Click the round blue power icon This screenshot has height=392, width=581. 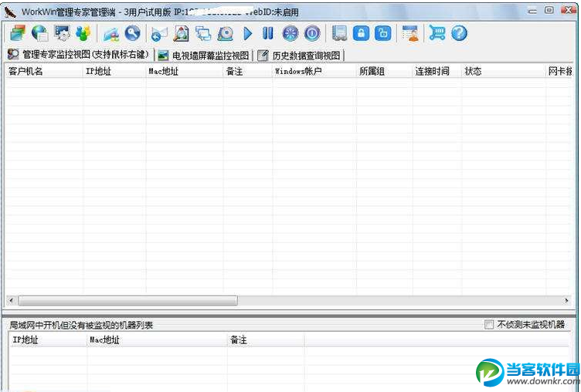(x=312, y=33)
